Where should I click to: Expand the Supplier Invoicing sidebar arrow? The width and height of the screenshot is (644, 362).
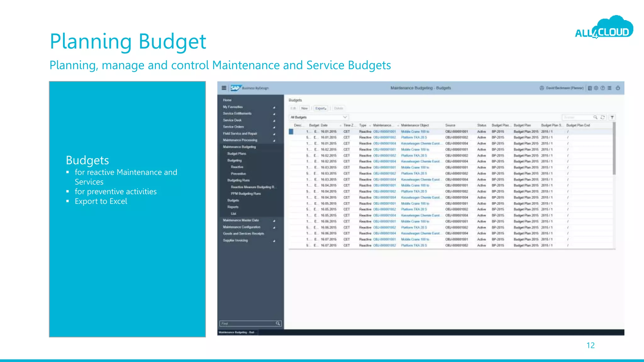click(274, 241)
